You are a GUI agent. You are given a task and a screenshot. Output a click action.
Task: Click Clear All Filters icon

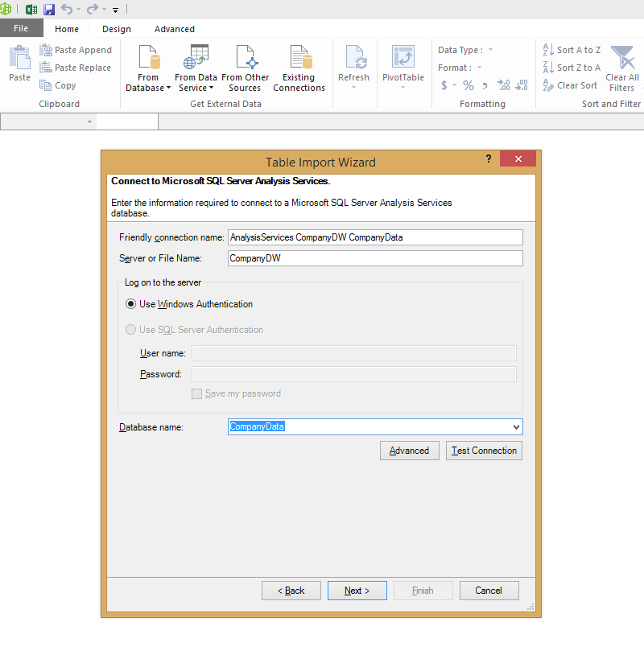tap(621, 59)
